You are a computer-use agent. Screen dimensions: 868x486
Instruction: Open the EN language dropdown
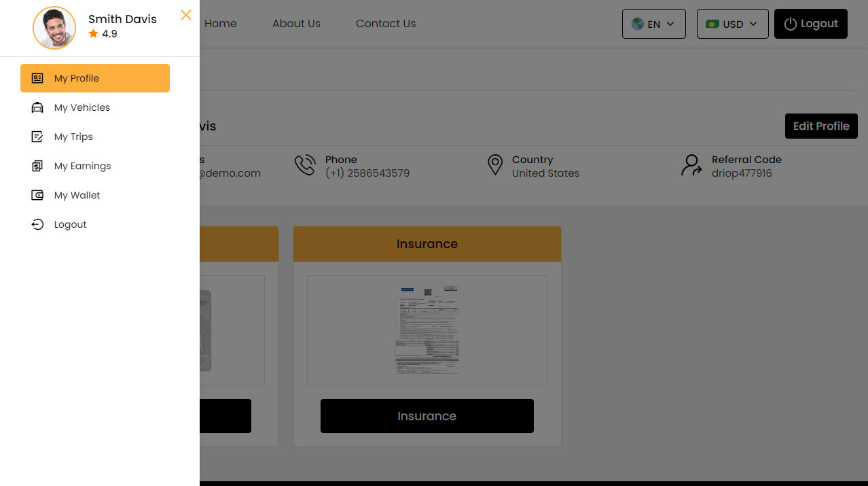[653, 23]
